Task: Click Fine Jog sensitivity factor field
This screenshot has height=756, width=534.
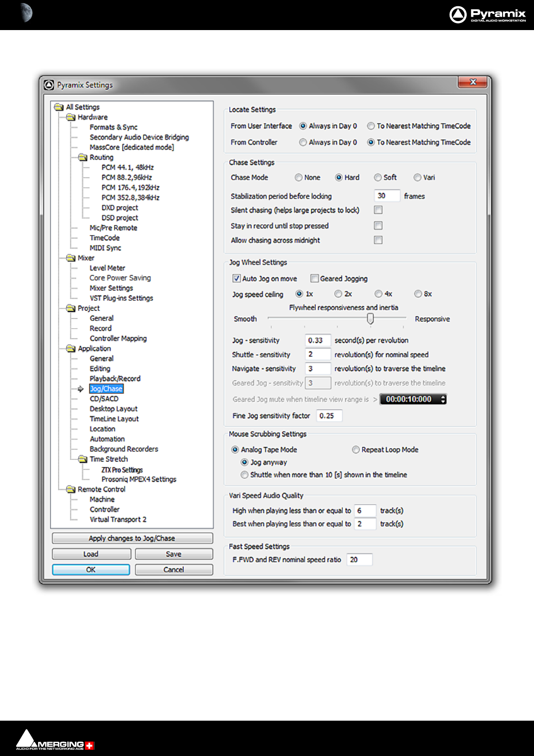Action: coord(329,416)
